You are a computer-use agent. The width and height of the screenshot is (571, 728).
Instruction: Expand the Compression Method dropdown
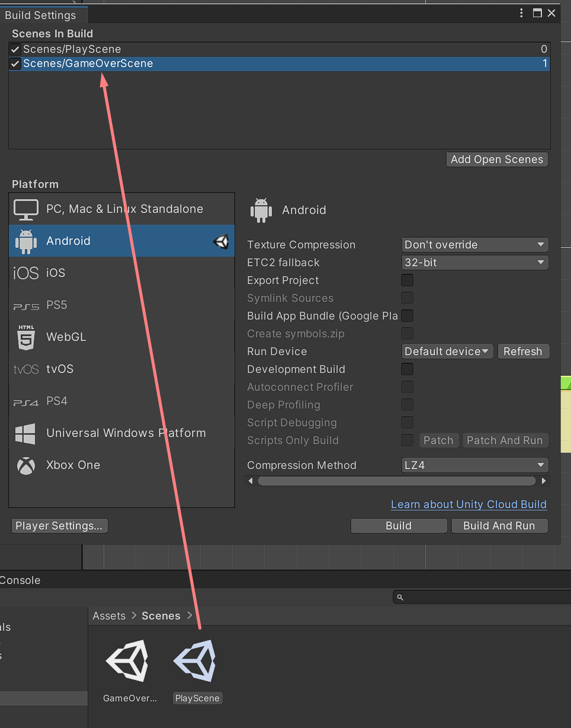[474, 465]
